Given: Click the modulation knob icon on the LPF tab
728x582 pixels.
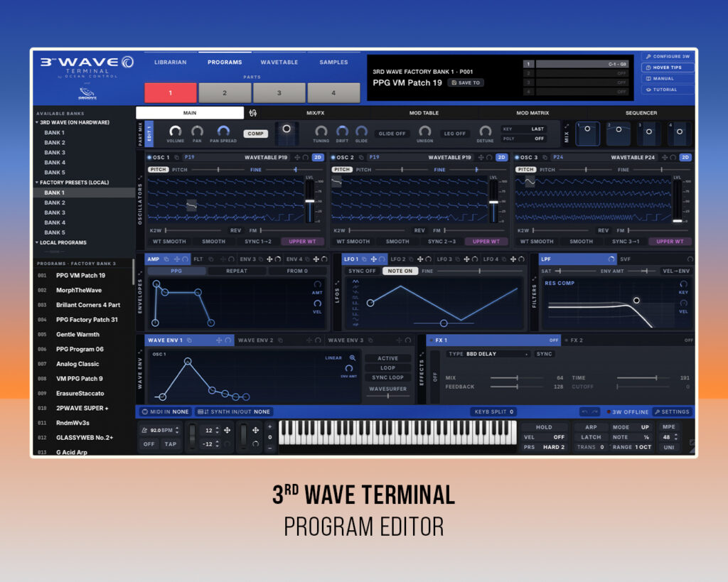Looking at the screenshot, I should [x=611, y=259].
